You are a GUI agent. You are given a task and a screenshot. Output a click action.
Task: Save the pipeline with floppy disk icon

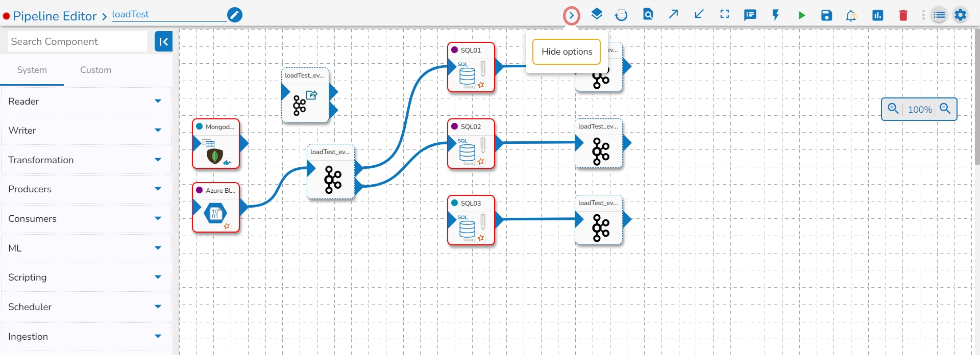click(827, 15)
